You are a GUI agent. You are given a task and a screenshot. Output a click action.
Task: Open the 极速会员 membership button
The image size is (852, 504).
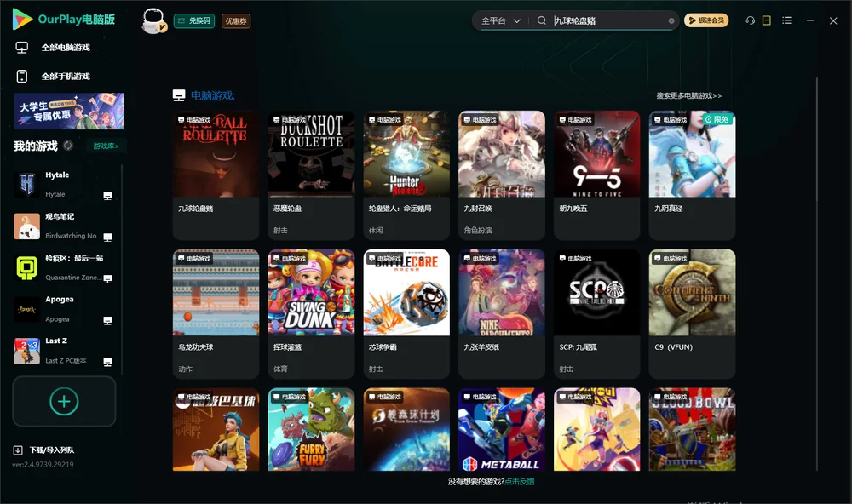706,20
